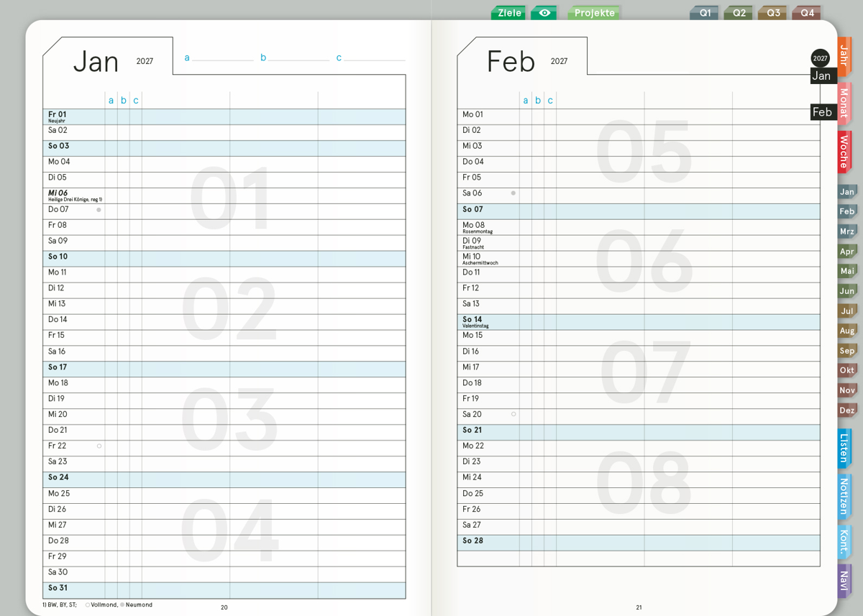Click the new moon dot on Sa 06
This screenshot has width=863, height=616.
coord(513,193)
